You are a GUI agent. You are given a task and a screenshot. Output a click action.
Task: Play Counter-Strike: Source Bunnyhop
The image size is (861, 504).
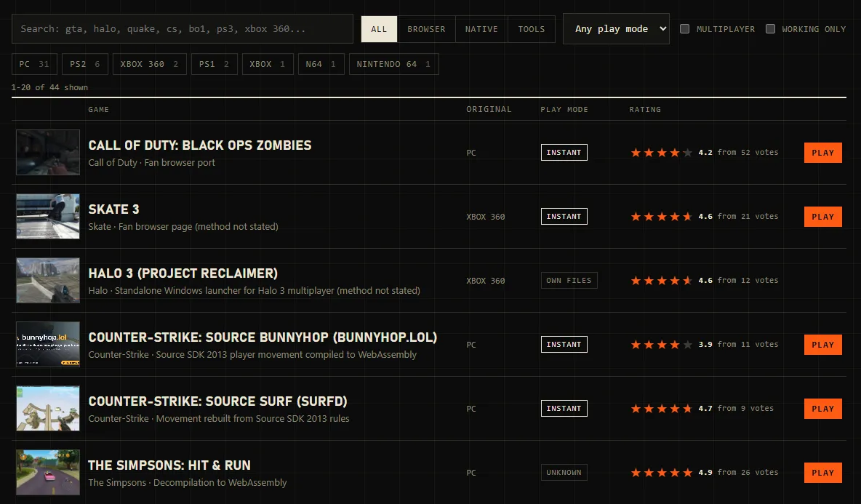coord(822,345)
